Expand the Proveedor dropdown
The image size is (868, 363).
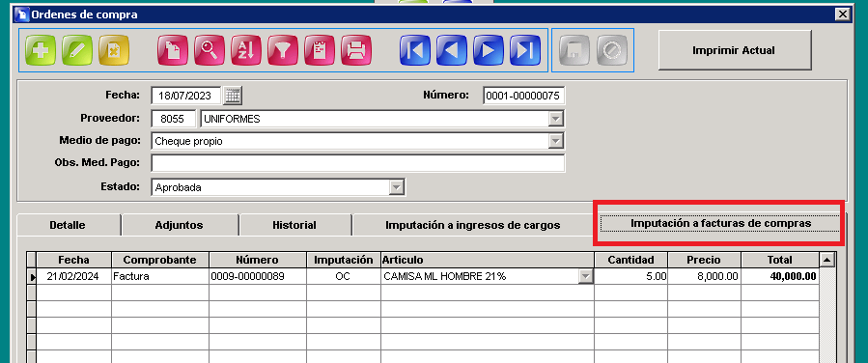click(x=555, y=119)
